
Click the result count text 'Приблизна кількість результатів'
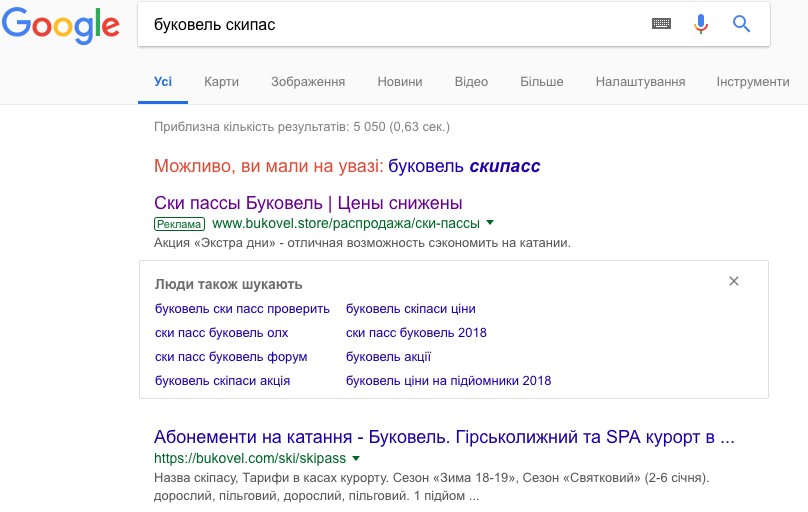pyautogui.click(x=302, y=127)
